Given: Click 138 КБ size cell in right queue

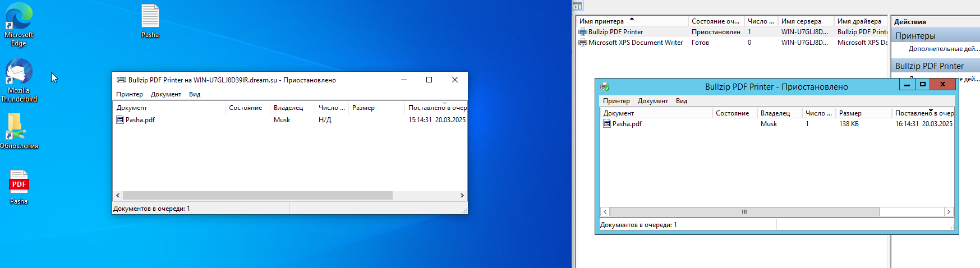Looking at the screenshot, I should point(849,124).
